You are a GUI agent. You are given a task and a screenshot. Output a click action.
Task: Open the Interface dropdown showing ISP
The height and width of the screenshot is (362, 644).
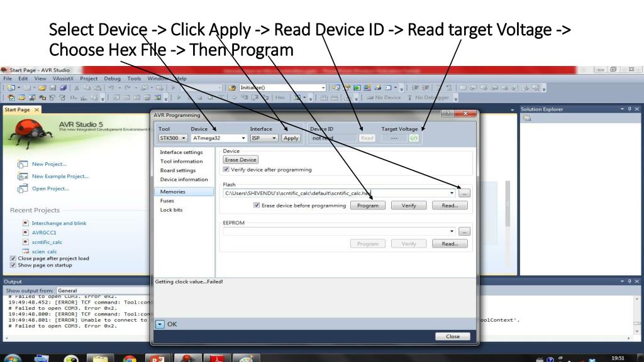tap(264, 138)
